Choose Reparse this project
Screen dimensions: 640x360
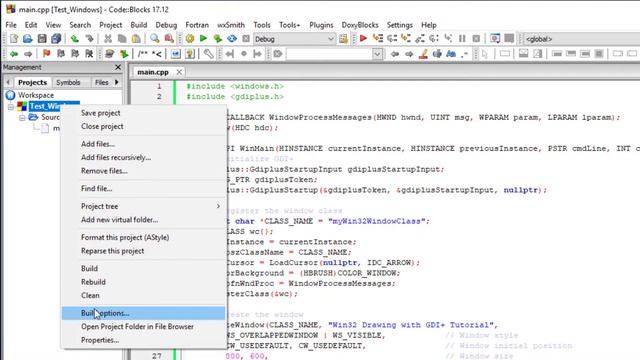[x=143, y=251]
